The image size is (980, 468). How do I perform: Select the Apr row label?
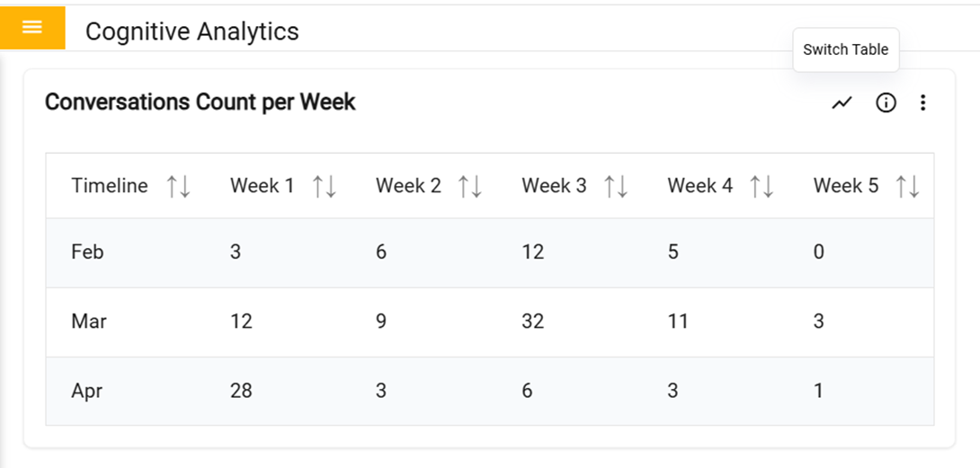[87, 391]
